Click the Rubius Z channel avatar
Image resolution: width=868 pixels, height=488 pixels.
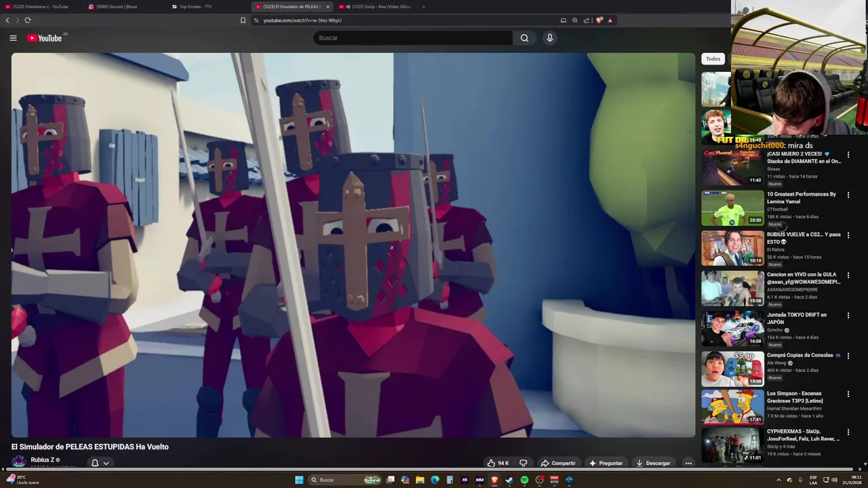pos(19,462)
